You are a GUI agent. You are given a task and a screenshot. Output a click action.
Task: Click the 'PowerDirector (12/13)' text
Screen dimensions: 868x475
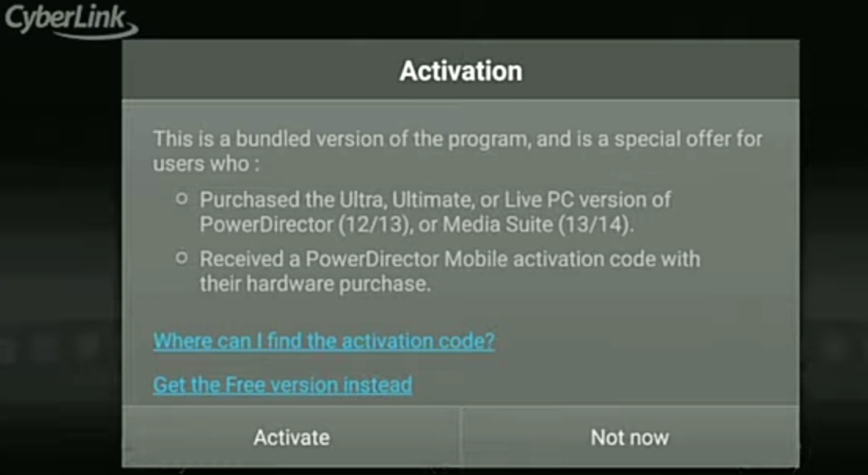[304, 225]
